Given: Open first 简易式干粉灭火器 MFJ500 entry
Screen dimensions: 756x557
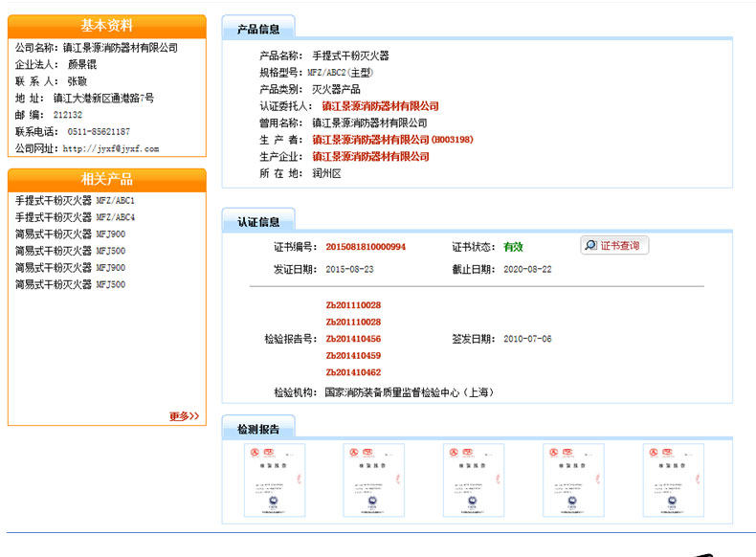Looking at the screenshot, I should pyautogui.click(x=70, y=251).
